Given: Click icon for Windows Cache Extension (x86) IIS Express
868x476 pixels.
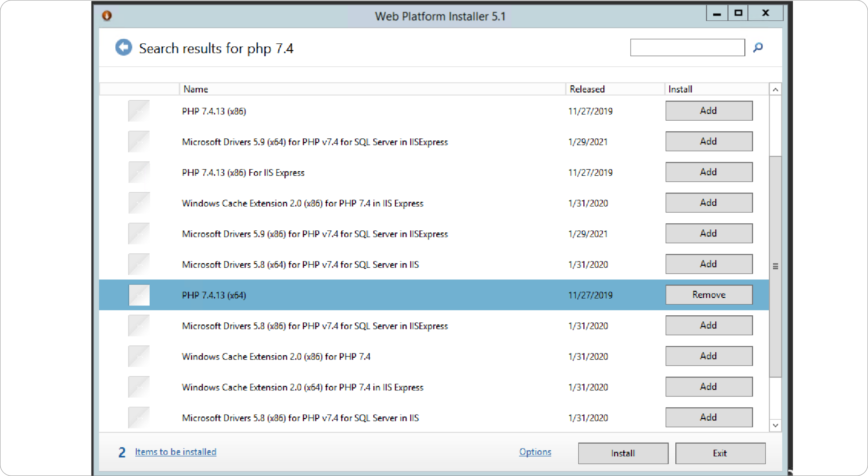Looking at the screenshot, I should coord(139,203).
